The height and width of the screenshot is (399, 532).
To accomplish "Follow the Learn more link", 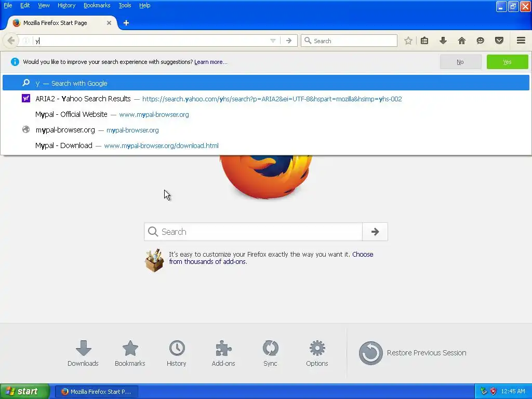I will [x=211, y=62].
